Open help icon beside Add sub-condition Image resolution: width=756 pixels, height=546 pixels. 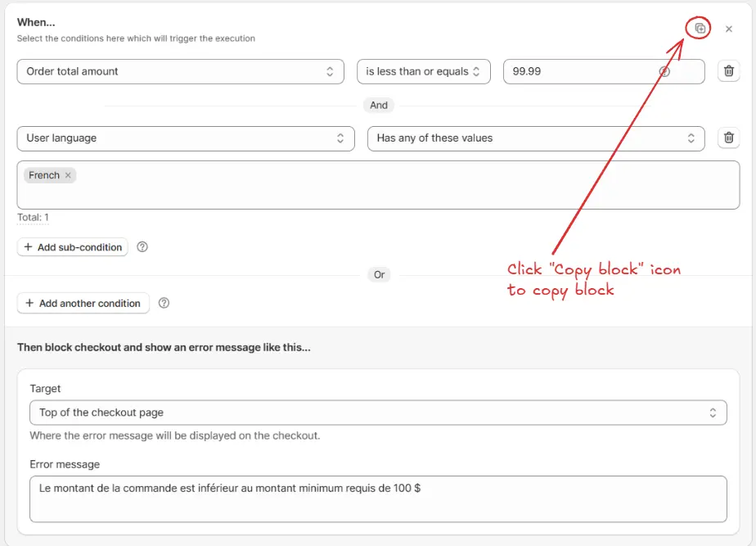tap(142, 247)
